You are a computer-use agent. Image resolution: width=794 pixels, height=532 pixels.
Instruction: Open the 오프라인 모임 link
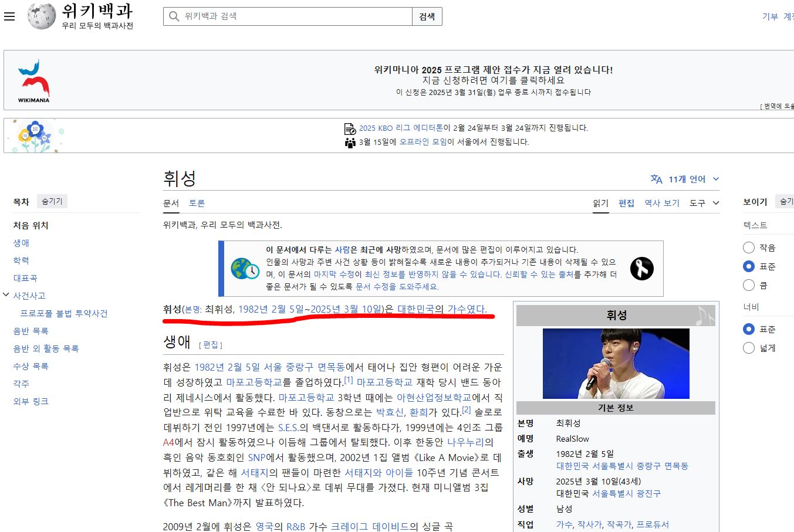[x=423, y=142]
